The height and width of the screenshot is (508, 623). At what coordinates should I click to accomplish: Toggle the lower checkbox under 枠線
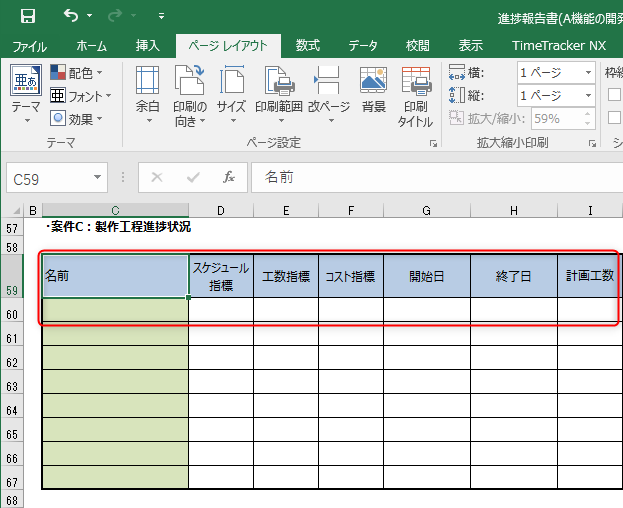(614, 118)
